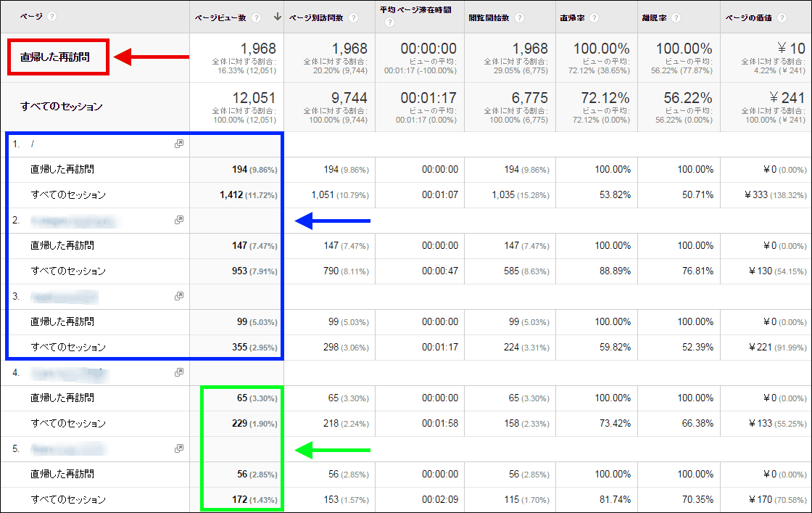Sort by 離脱率 column header
Screen dimensions: 812x513
654,17
